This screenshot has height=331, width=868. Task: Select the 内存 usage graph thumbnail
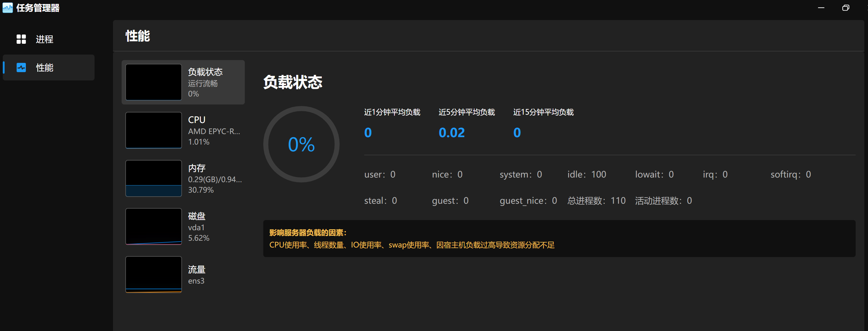(154, 178)
